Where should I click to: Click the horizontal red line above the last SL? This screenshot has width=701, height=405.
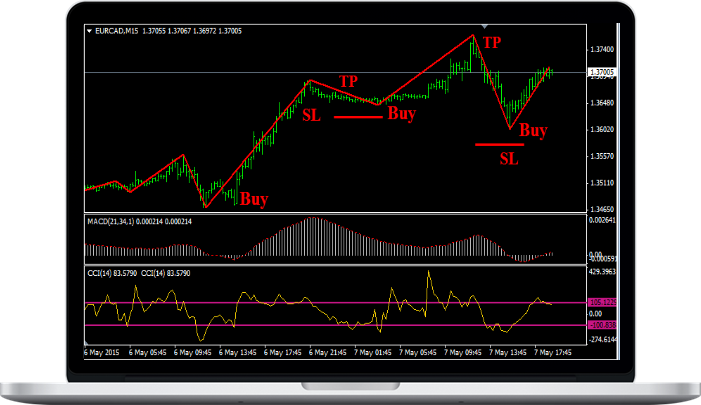(499, 145)
